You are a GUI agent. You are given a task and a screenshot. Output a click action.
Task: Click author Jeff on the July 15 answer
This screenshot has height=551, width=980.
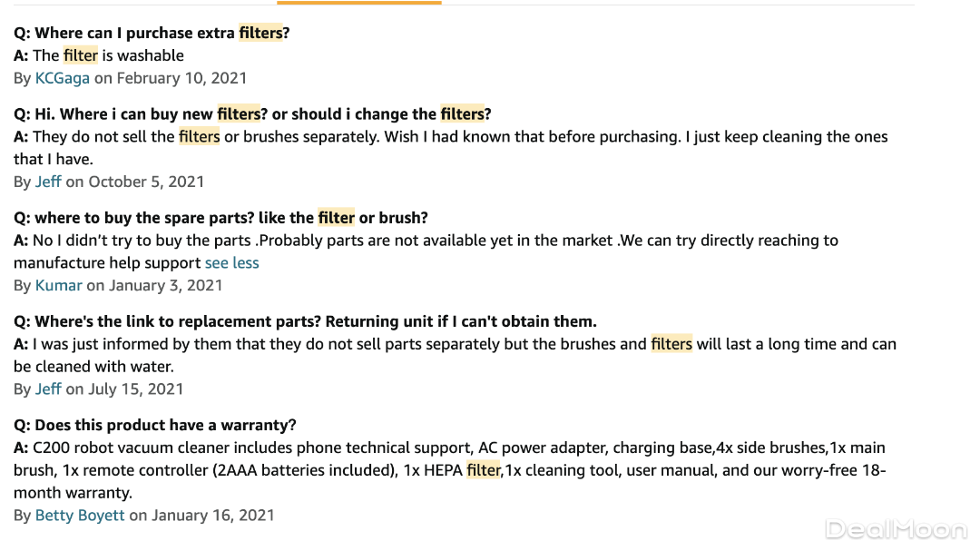pyautogui.click(x=48, y=389)
